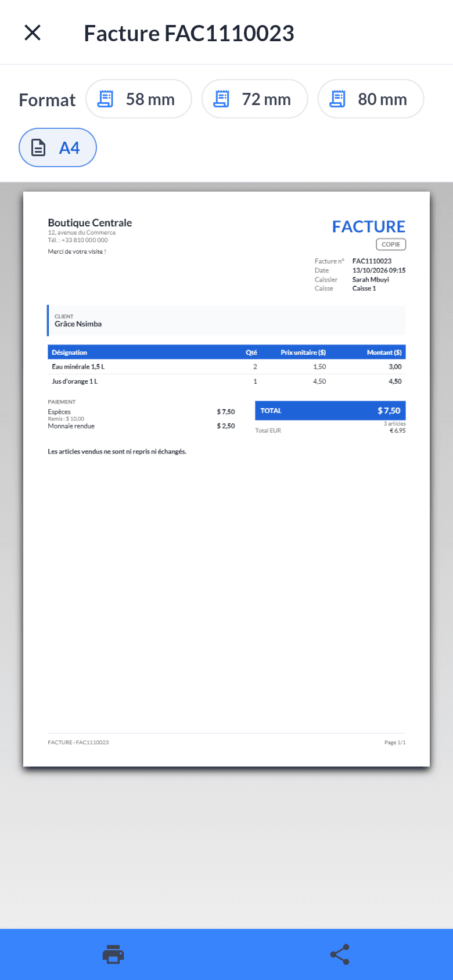Select the 80 mm receipt format

point(371,99)
